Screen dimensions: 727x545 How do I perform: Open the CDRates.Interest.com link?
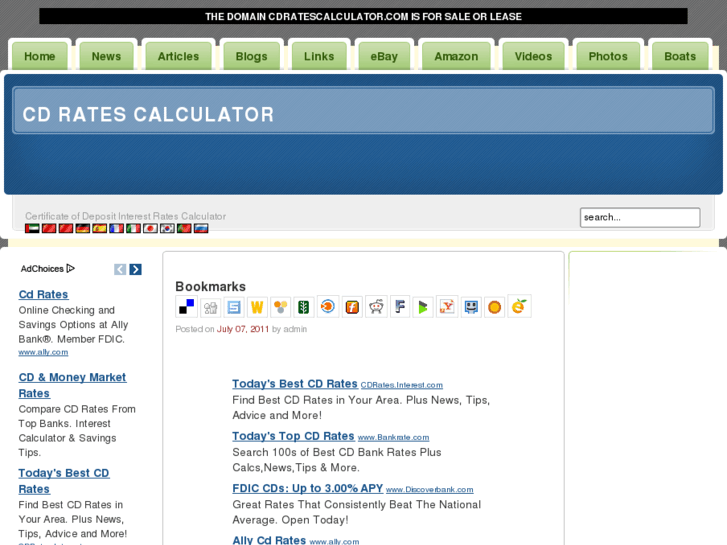(402, 385)
